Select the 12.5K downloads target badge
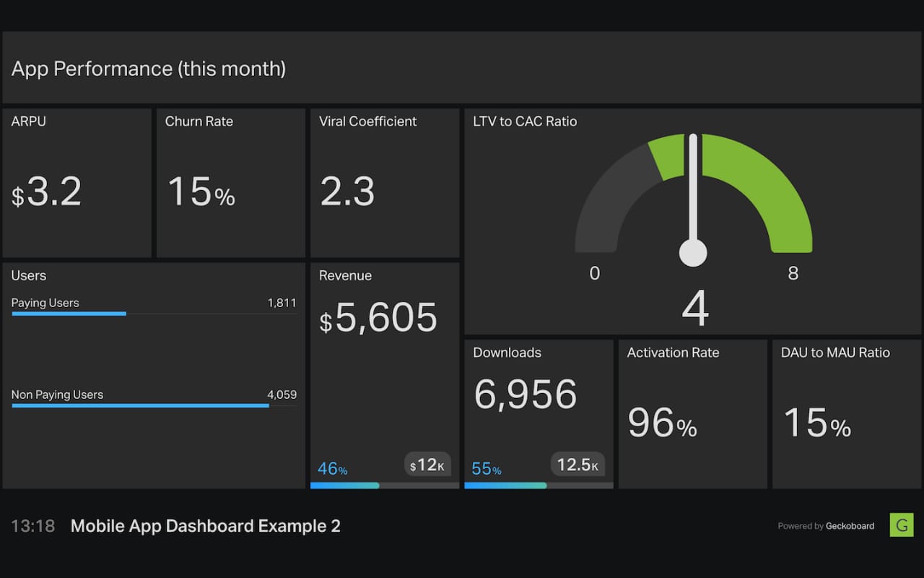Viewport: 924px width, 578px height. coord(577,465)
